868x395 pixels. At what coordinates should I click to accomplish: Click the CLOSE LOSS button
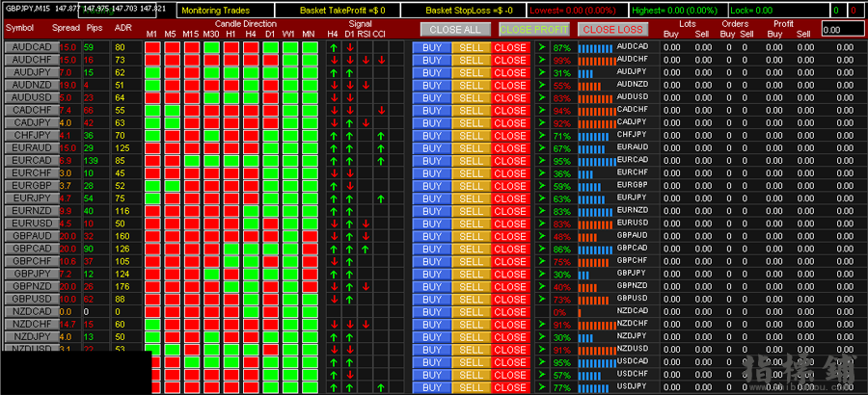tap(612, 29)
